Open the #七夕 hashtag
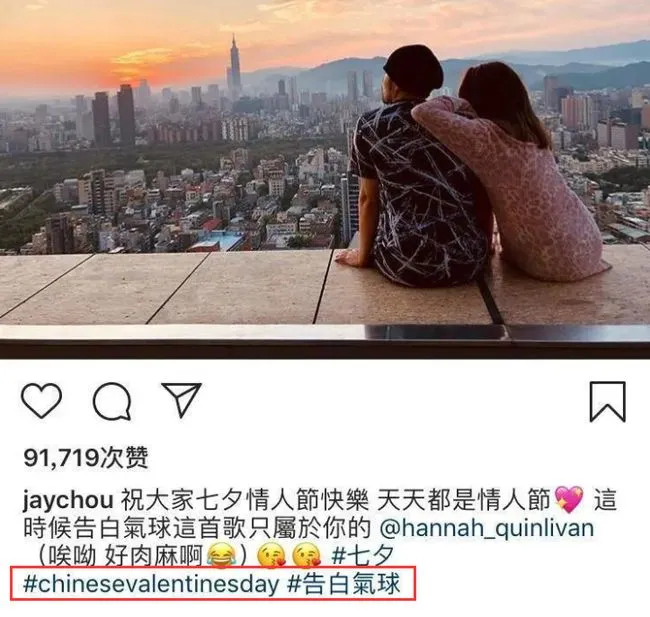This screenshot has width=650, height=617. [363, 556]
